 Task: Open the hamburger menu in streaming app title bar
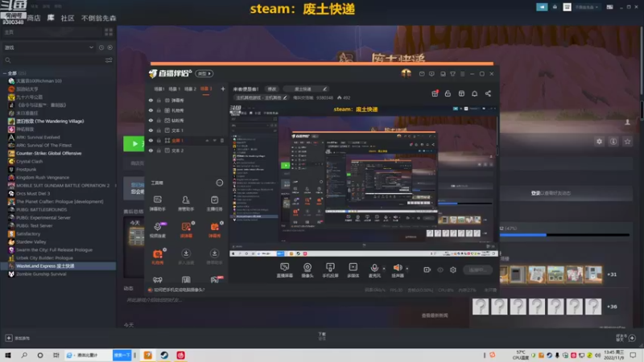462,74
